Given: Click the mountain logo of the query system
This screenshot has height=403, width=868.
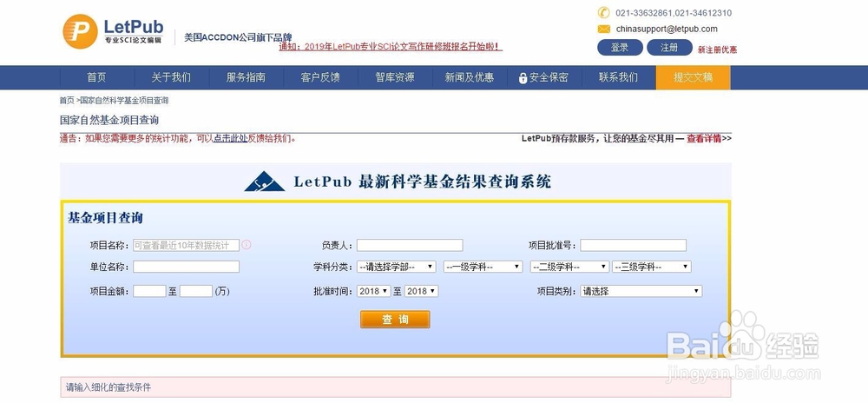Looking at the screenshot, I should [x=265, y=181].
